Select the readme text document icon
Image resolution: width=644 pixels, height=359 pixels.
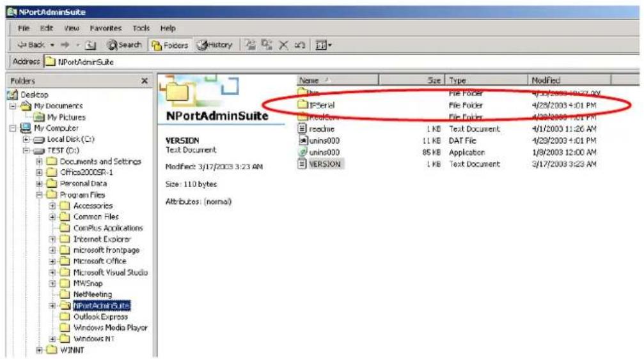tap(302, 128)
